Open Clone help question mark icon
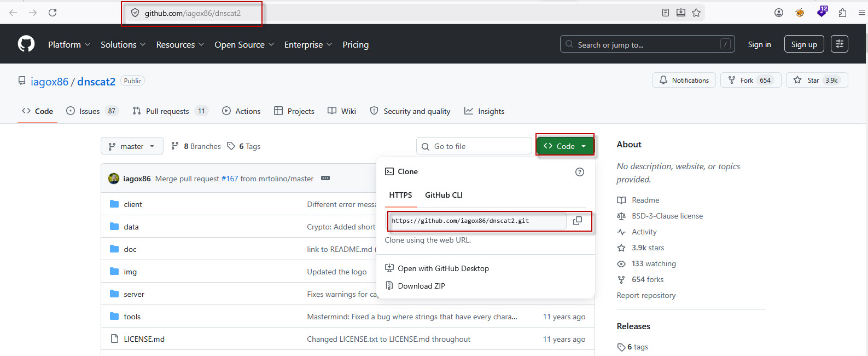 click(580, 172)
